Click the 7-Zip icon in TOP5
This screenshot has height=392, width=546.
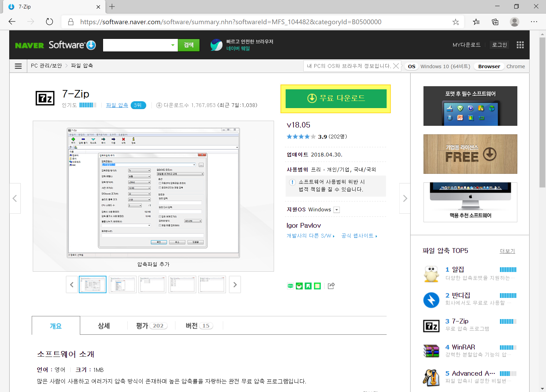[431, 326]
